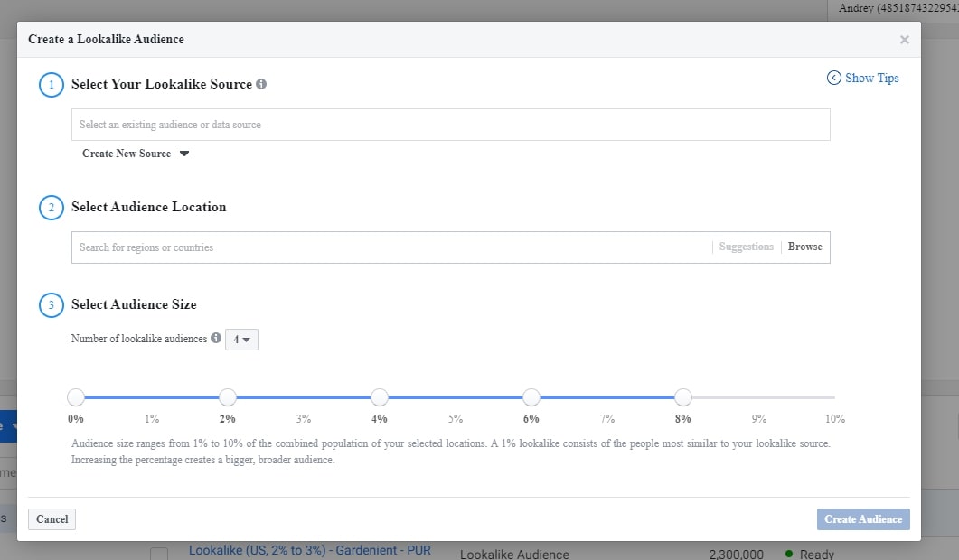Viewport: 959px width, 560px height.
Task: Tick the checkbox beside Lookalike Gardenient row
Action: [159, 553]
